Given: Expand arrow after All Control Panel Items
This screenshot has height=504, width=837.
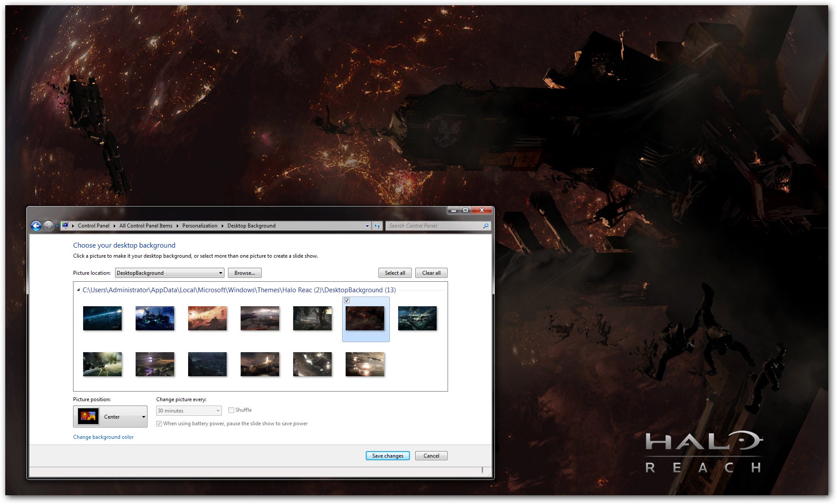Looking at the screenshot, I should tap(177, 226).
